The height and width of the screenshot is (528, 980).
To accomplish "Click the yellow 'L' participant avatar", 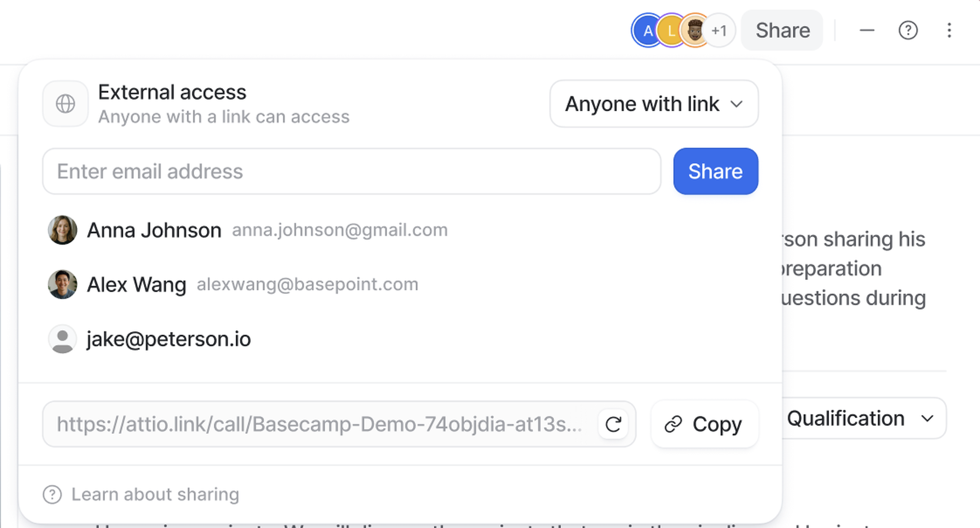I will (x=671, y=30).
